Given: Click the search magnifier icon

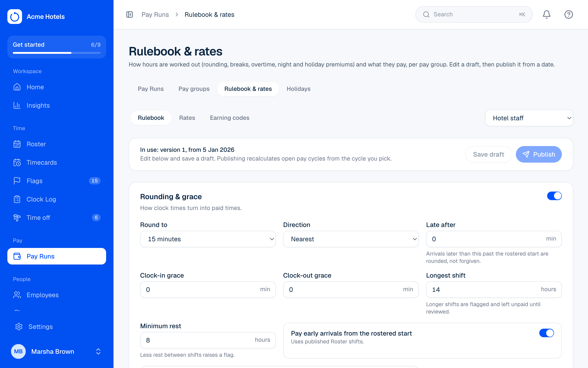Looking at the screenshot, I should [x=426, y=14].
